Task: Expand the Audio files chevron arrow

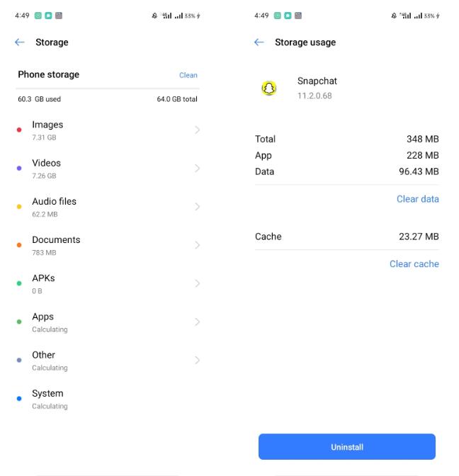Action: point(197,207)
